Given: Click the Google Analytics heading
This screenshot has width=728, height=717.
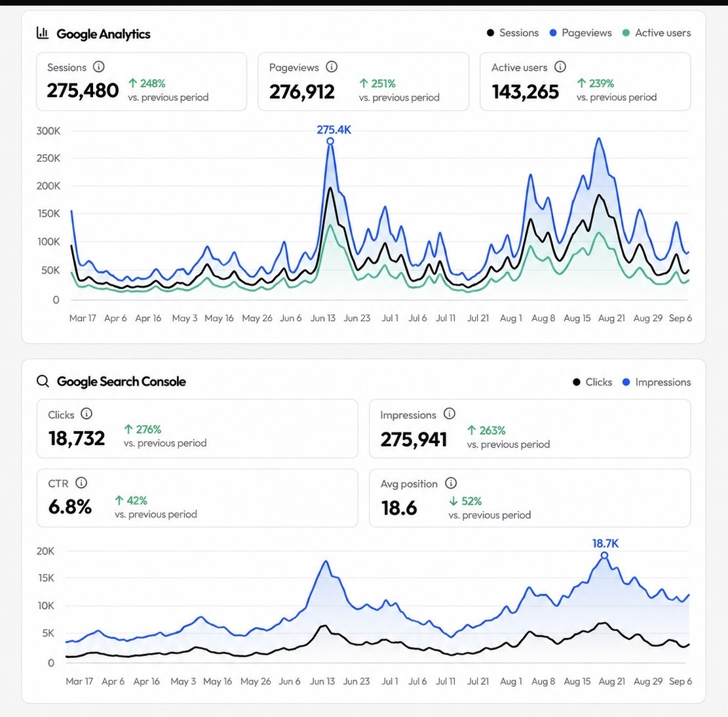Looking at the screenshot, I should [x=104, y=34].
